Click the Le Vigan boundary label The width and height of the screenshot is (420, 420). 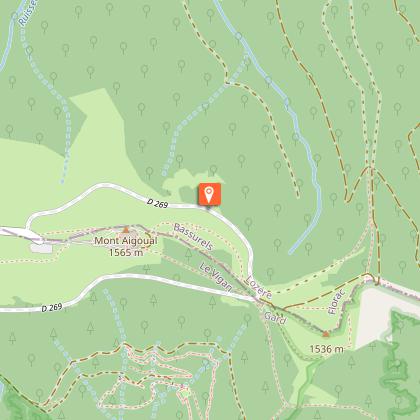216,277
